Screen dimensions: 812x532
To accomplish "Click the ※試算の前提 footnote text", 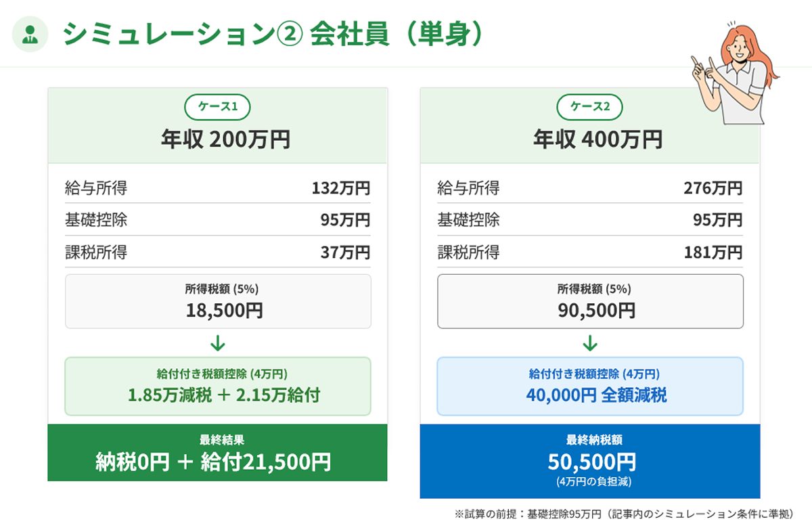I will point(623,514).
